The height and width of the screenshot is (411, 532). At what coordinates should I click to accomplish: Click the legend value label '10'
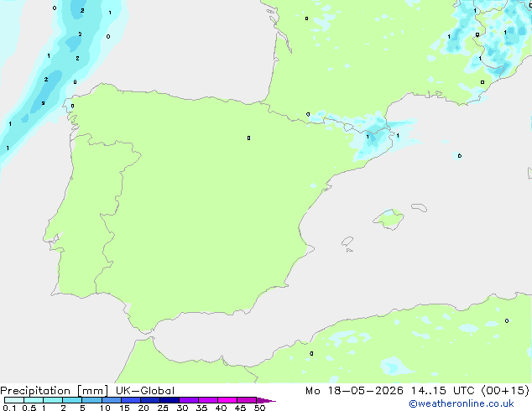[105, 408]
